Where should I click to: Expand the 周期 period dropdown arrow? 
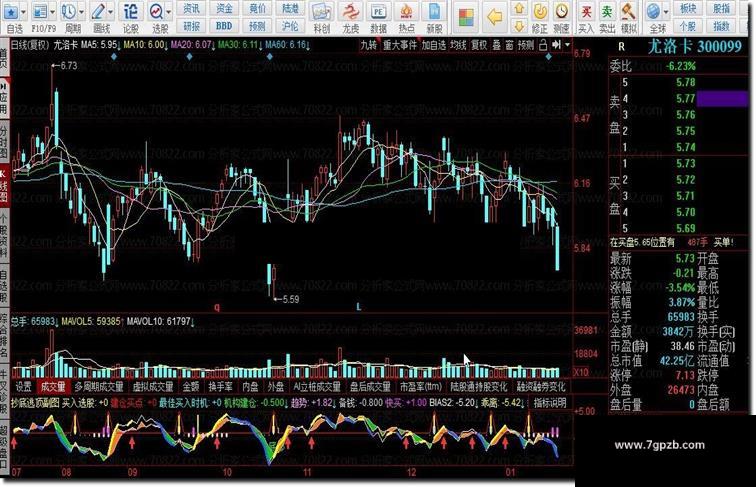(x=81, y=12)
